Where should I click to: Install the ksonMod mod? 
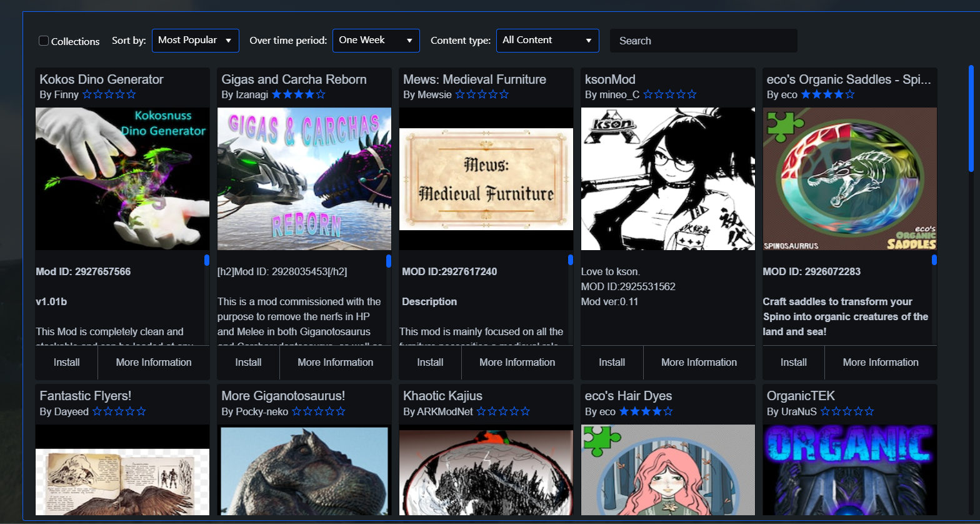(x=612, y=363)
